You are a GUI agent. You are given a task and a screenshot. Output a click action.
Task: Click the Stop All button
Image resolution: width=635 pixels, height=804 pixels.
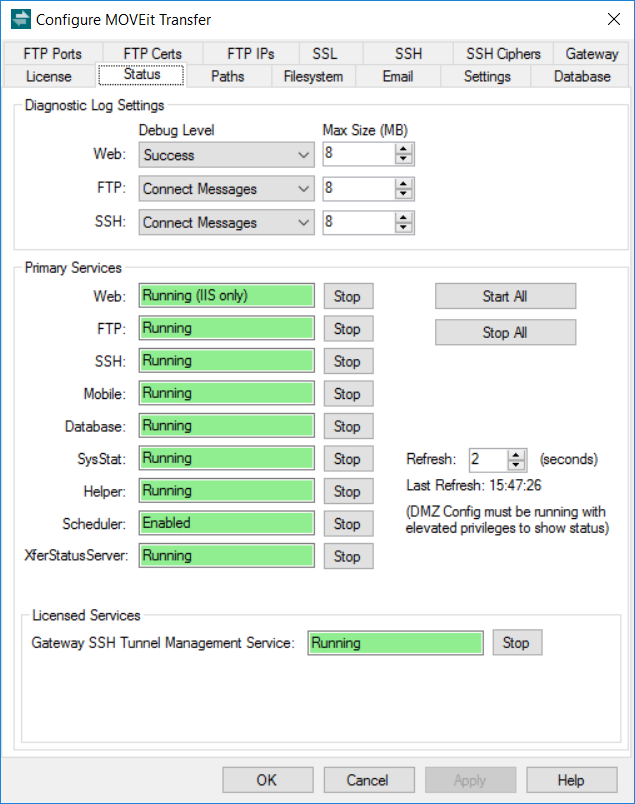coord(505,332)
